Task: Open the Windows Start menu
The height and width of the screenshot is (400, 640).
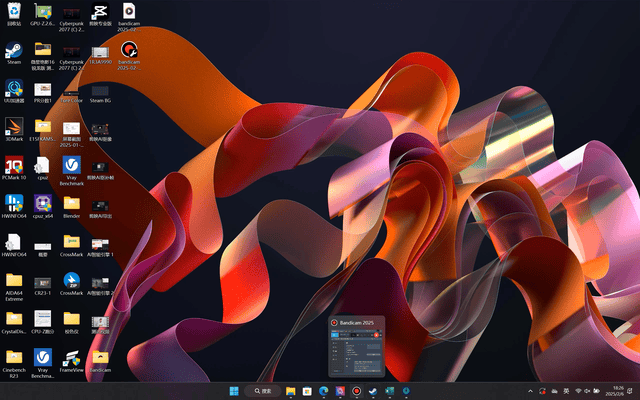Action: point(234,391)
